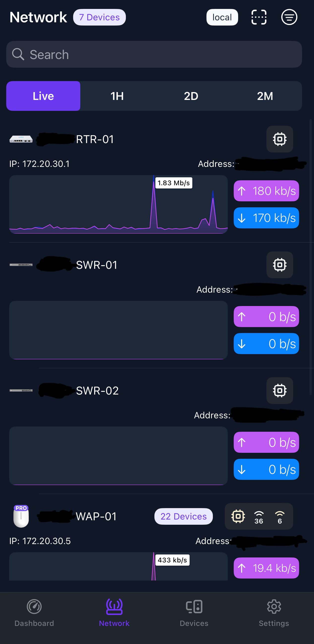Go to the Devices tab
The height and width of the screenshot is (644, 314).
tap(194, 613)
